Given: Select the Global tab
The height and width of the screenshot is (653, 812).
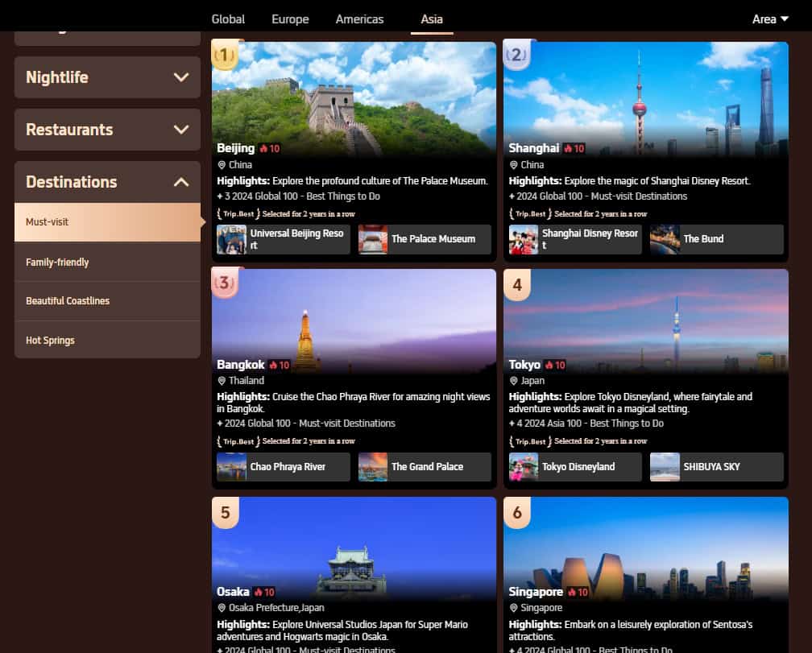Looking at the screenshot, I should tap(228, 19).
